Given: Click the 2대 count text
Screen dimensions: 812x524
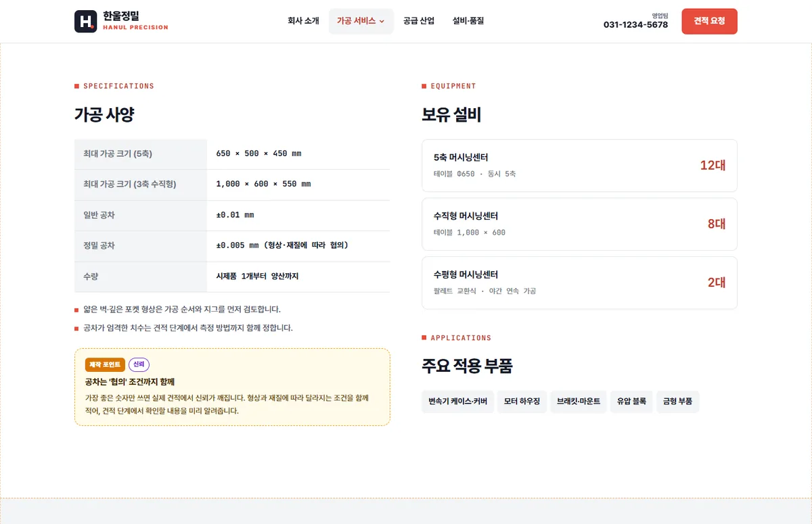Looking at the screenshot, I should pyautogui.click(x=717, y=283).
